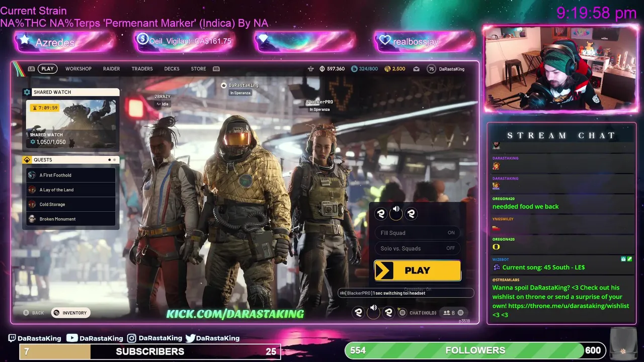Image resolution: width=644 pixels, height=362 pixels.
Task: Click the menu icon right of the friends count
Action: 460,313
